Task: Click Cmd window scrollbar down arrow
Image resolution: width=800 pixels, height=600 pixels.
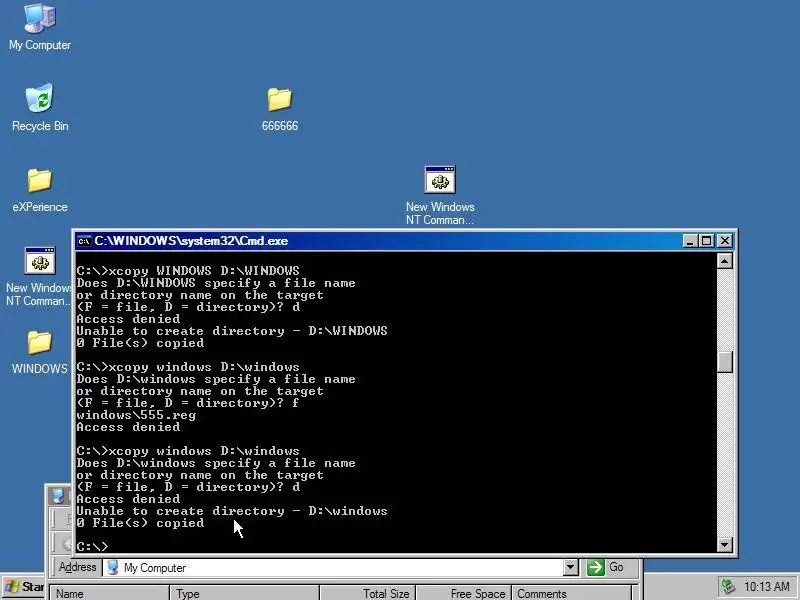Action: (724, 544)
